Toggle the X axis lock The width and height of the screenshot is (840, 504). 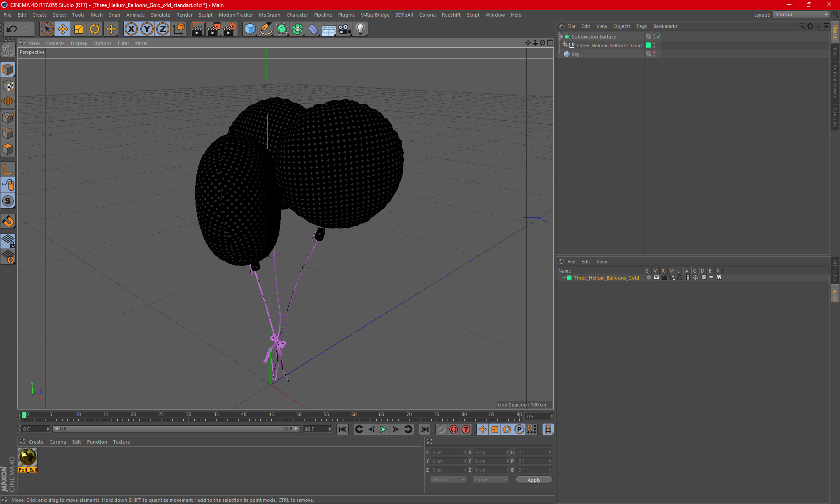click(131, 29)
